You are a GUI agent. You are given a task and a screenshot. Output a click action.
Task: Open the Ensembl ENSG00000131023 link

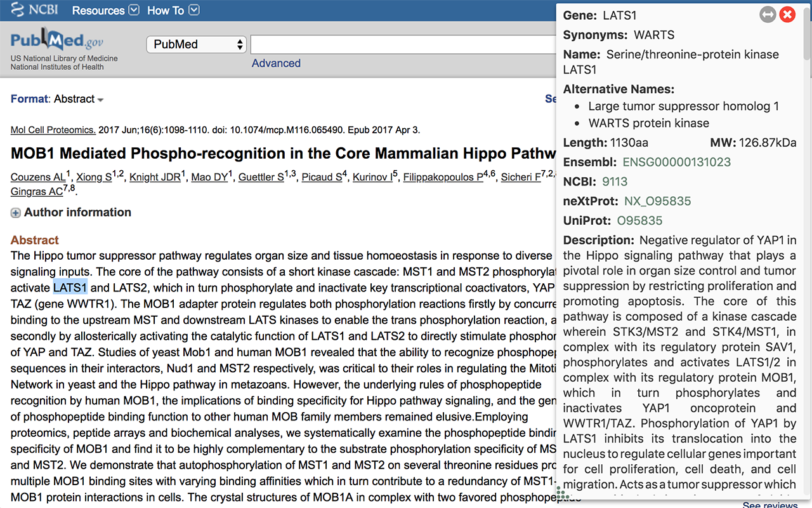click(x=676, y=162)
